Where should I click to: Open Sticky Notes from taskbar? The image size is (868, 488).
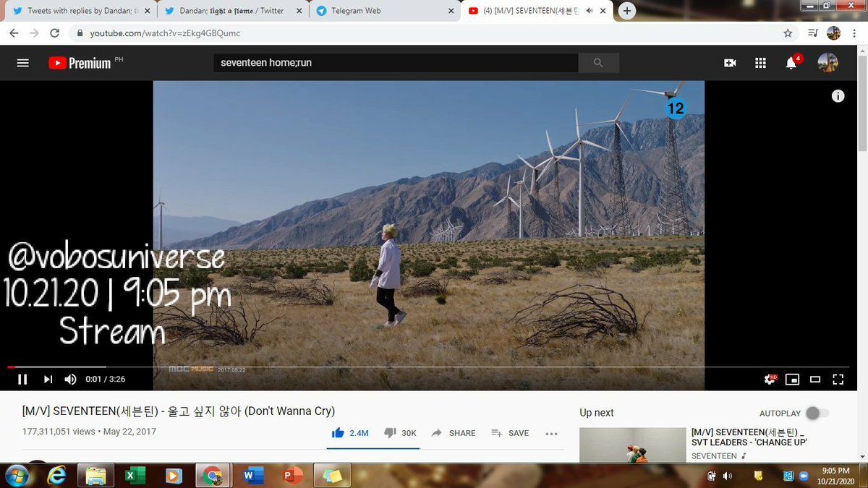[x=332, y=476]
